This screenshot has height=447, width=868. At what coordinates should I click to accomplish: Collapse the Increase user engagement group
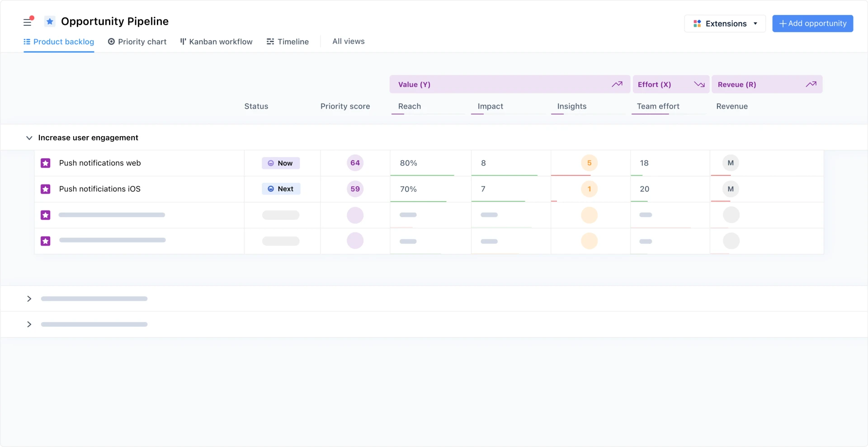29,138
